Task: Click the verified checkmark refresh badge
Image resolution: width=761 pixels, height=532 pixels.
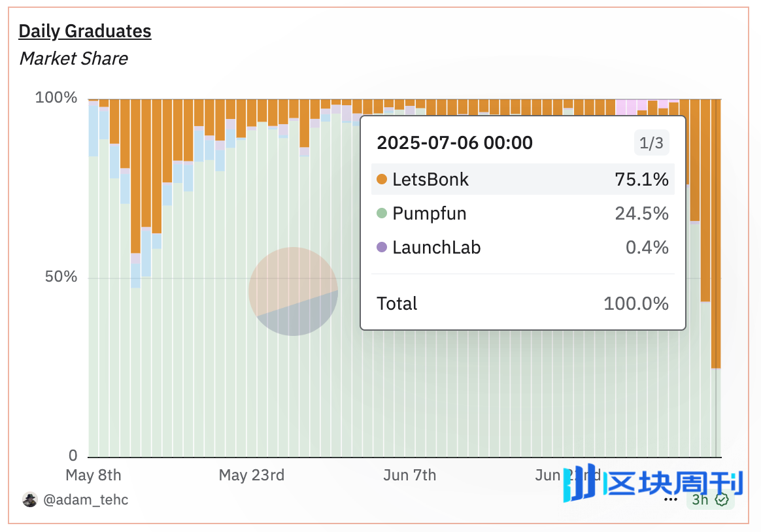Action: pos(722,499)
